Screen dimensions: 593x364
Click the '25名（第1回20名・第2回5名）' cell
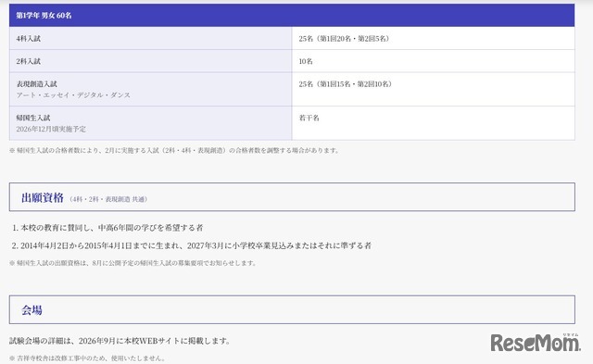[433, 38]
